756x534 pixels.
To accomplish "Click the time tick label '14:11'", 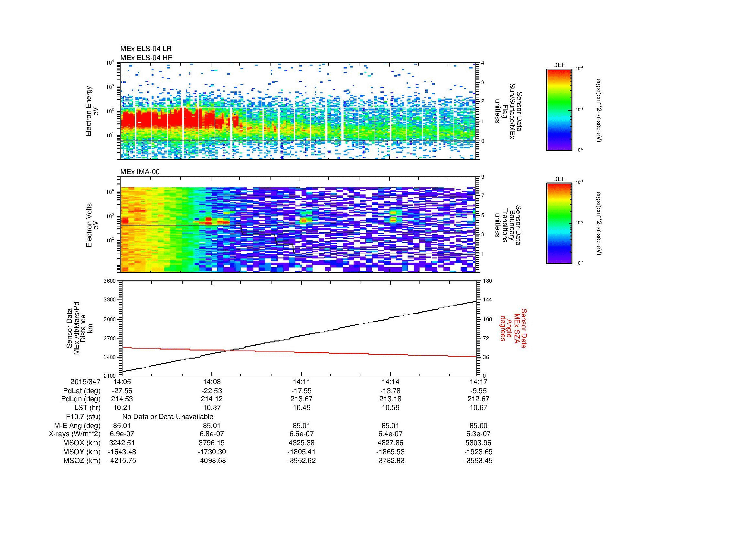I will (x=301, y=382).
